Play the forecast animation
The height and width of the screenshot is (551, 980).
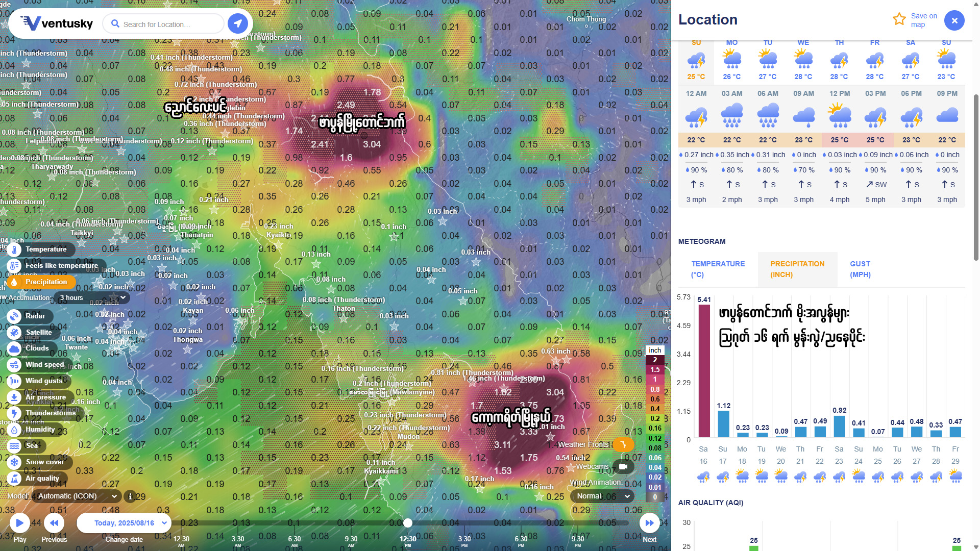[x=19, y=523]
